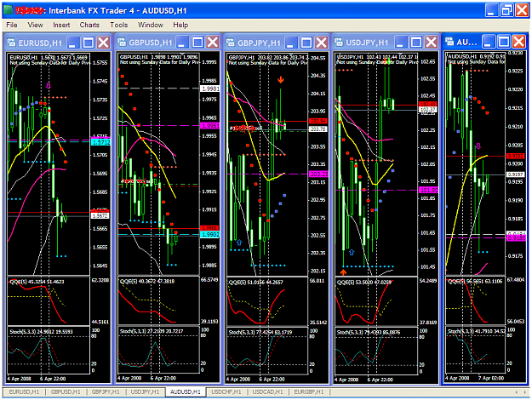This screenshot has height=400, width=532.
Task: Switch to the EURUSD,H1 bottom tab
Action: point(24,391)
